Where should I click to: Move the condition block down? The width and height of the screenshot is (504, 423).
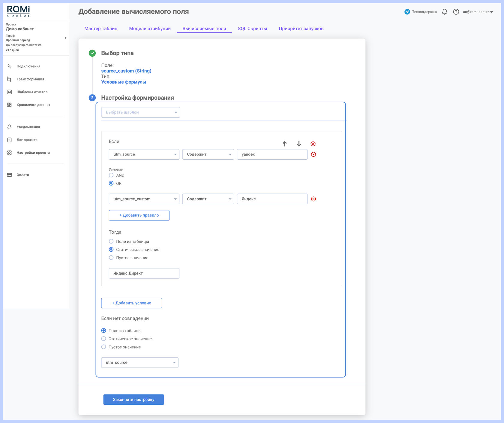point(299,144)
